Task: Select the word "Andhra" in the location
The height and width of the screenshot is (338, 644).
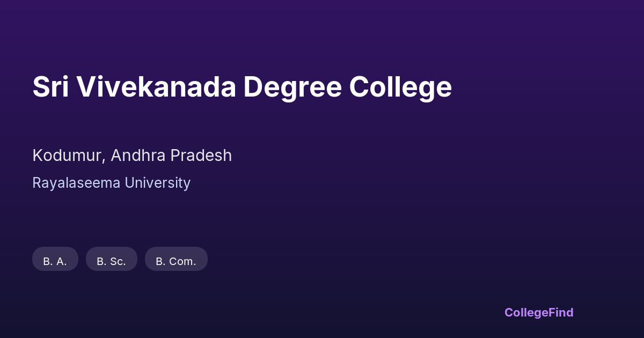Action: [x=138, y=156]
